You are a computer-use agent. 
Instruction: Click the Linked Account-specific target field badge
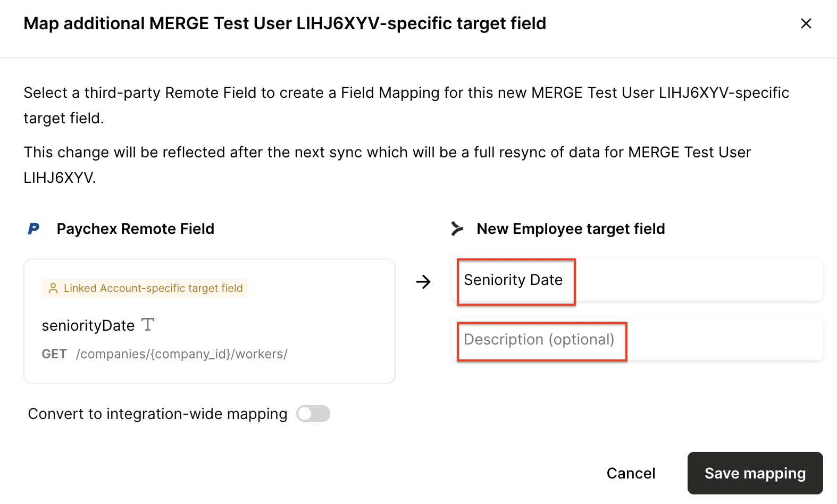(145, 288)
